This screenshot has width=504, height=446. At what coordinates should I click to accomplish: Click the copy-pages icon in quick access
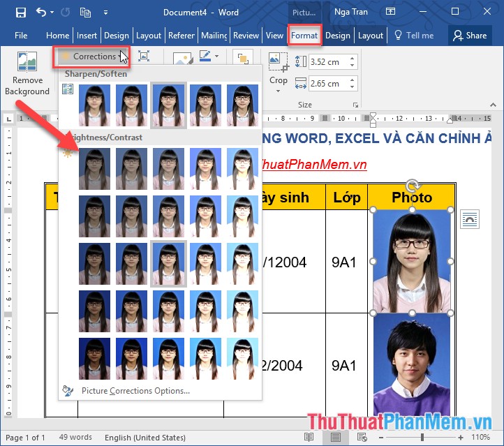click(85, 13)
